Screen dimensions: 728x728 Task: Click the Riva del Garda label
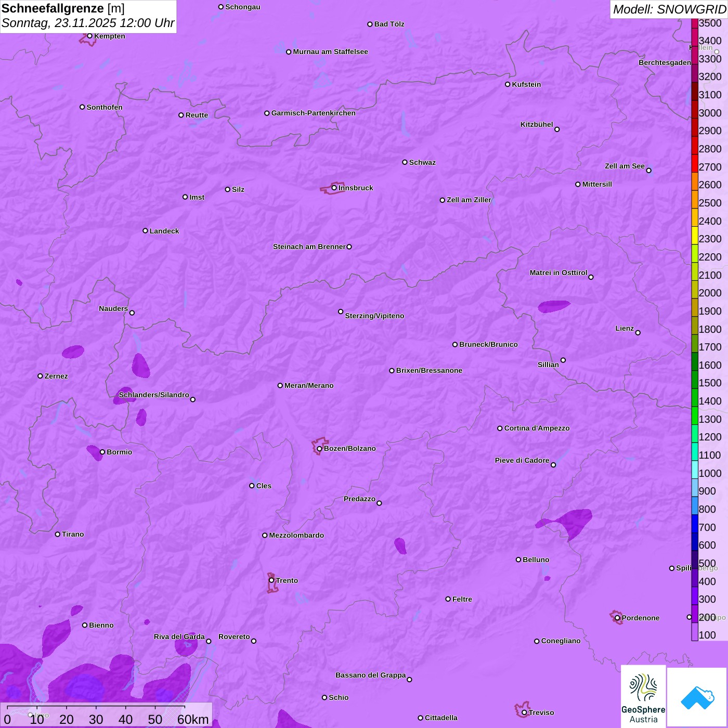[x=179, y=636]
